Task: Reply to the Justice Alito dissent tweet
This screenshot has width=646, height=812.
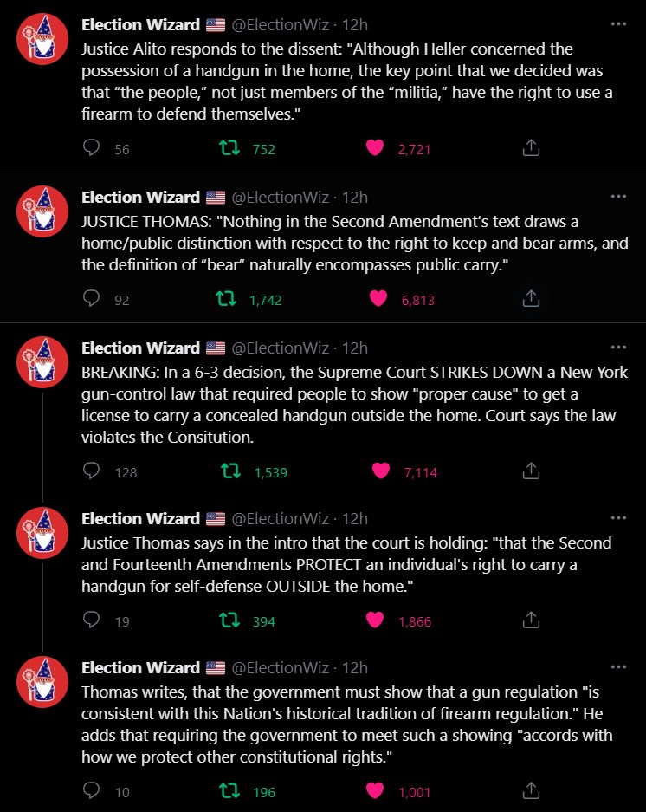Action: point(92,148)
